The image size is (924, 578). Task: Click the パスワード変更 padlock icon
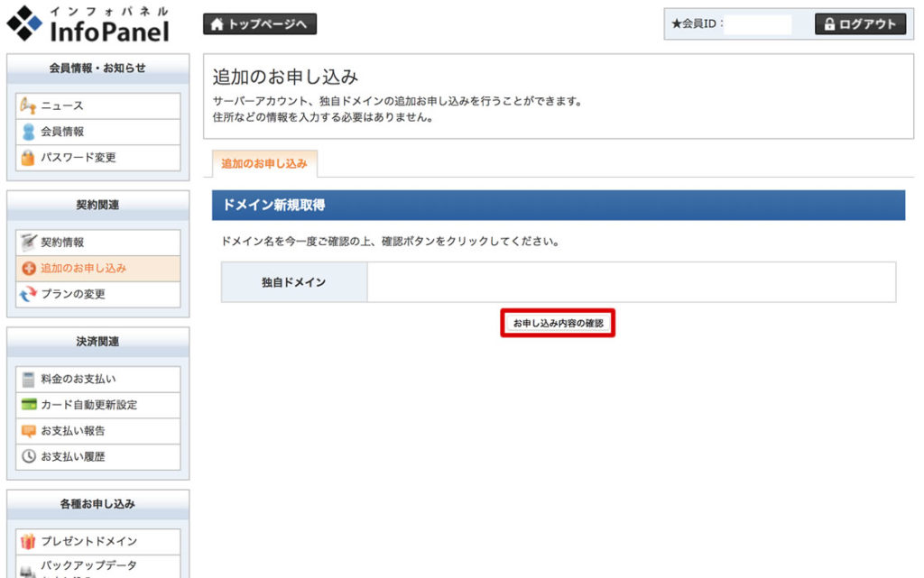pos(28,158)
